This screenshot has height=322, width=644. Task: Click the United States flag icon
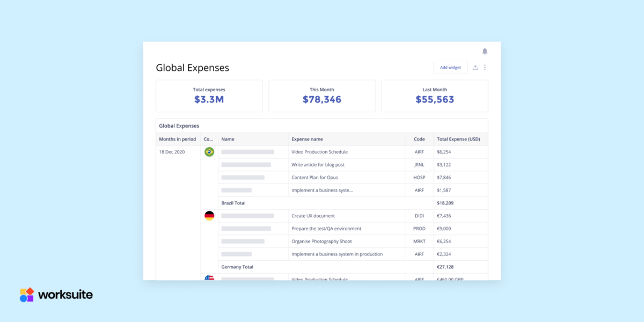pos(209,279)
